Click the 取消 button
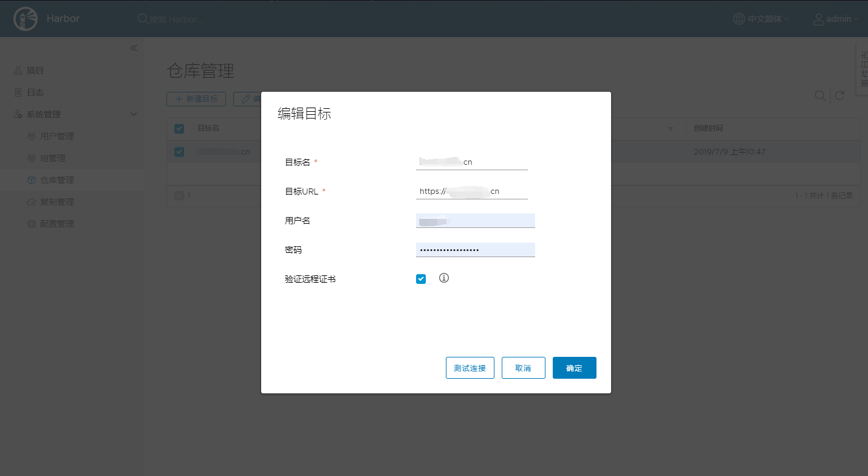Viewport: 868px width, 476px height. (x=524, y=368)
